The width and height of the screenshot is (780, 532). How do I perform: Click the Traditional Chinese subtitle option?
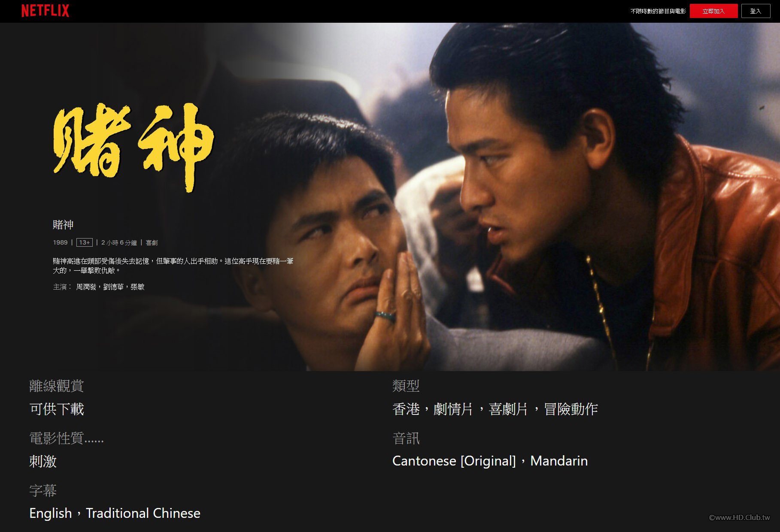[143, 513]
